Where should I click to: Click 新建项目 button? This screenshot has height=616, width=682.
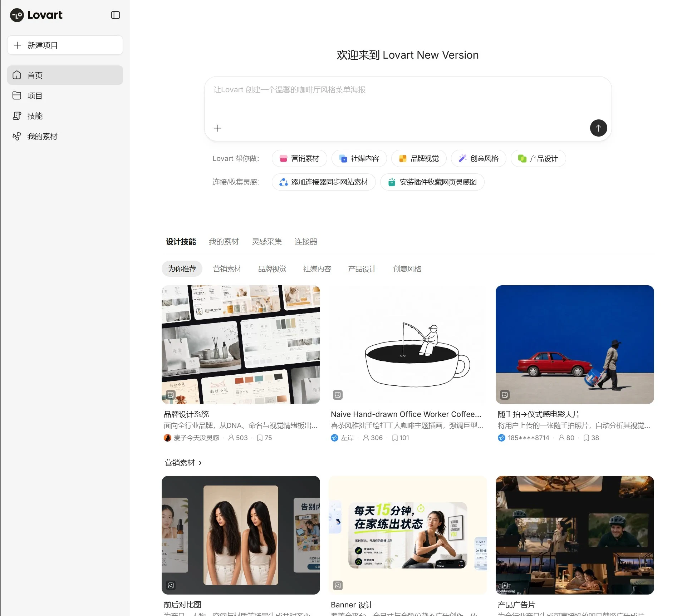pos(65,45)
